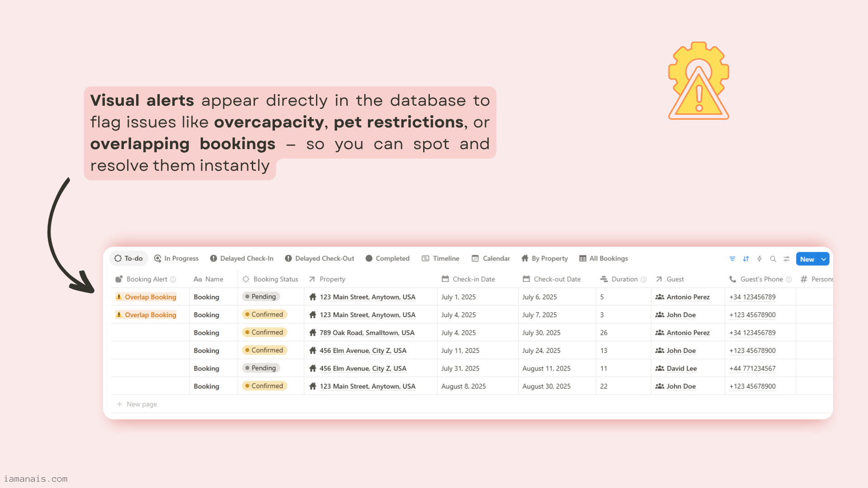
Task: Select the Completed tab
Action: (x=387, y=258)
